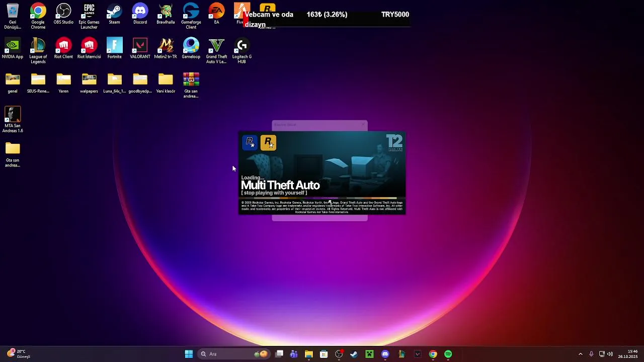Select the Brawlhalla desktop icon
644x362 pixels.
(166, 14)
